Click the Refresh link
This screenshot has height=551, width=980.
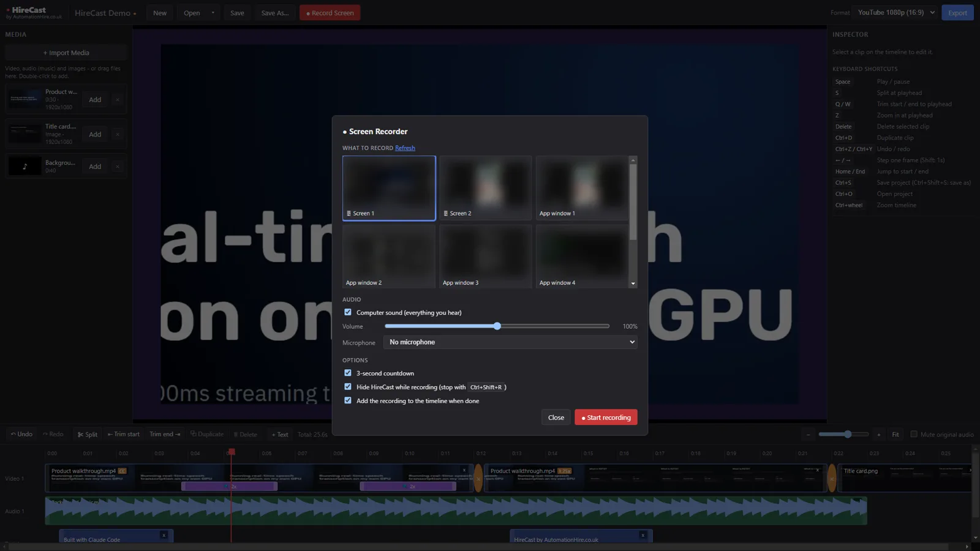(x=405, y=148)
